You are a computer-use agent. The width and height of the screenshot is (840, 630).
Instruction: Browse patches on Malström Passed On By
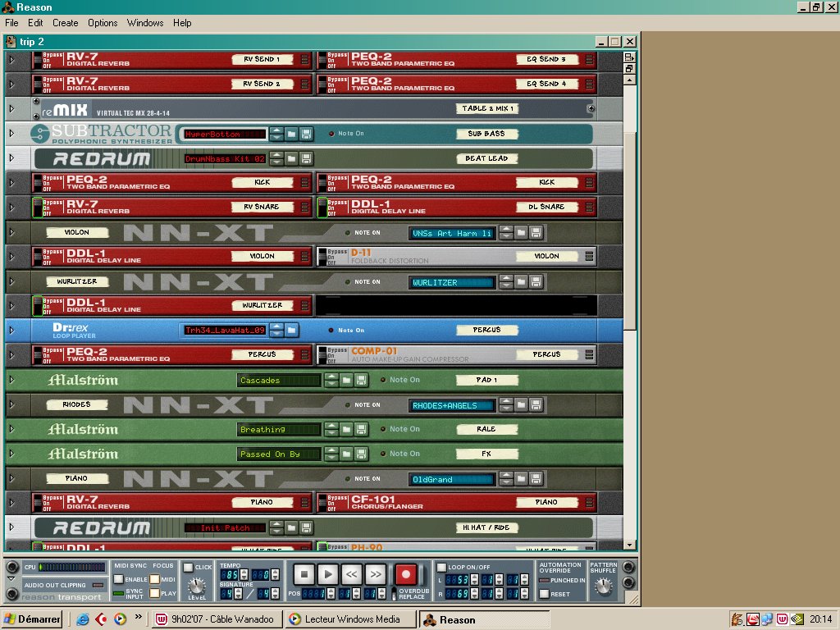pyautogui.click(x=347, y=454)
